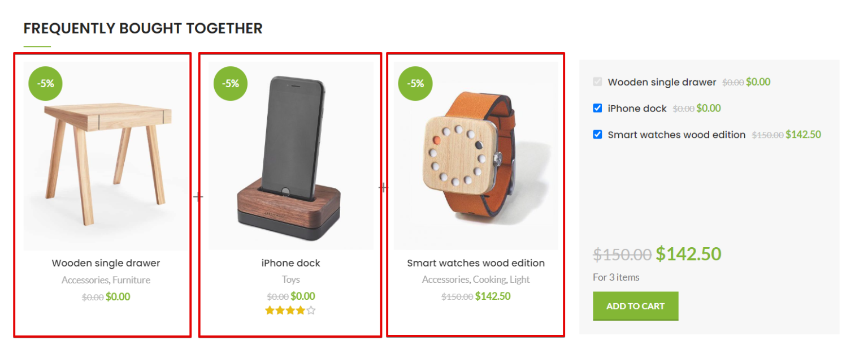Click the grayed Wooden single drawer checkbox
This screenshot has height=353, width=868.
coord(597,81)
